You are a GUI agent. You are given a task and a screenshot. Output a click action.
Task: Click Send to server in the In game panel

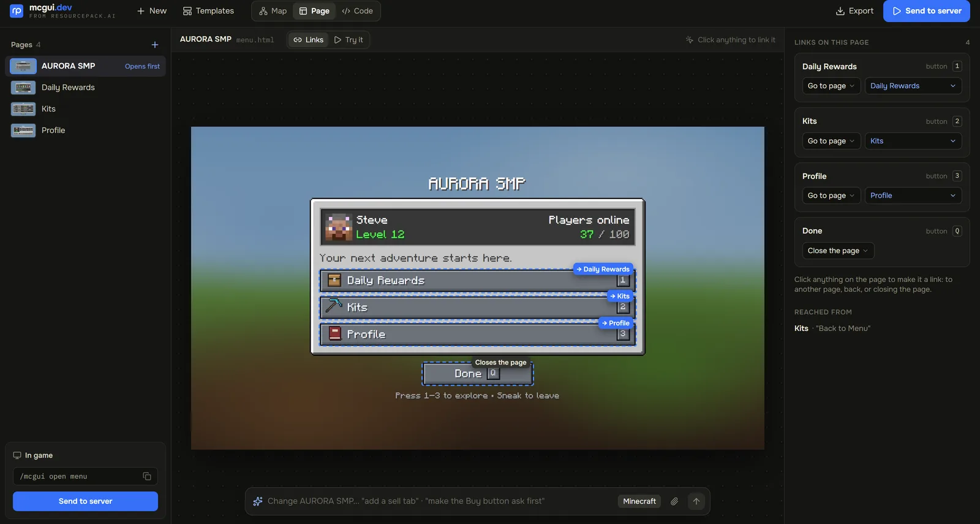85,501
